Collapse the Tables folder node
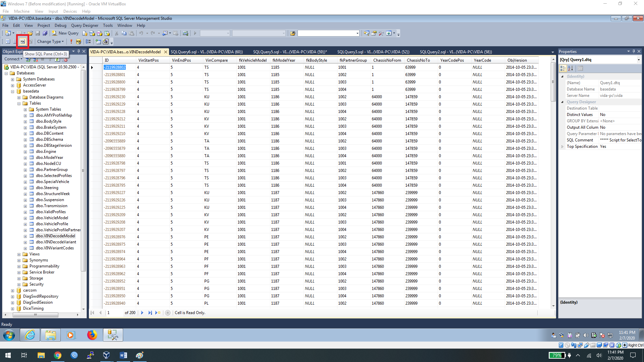 click(x=19, y=104)
